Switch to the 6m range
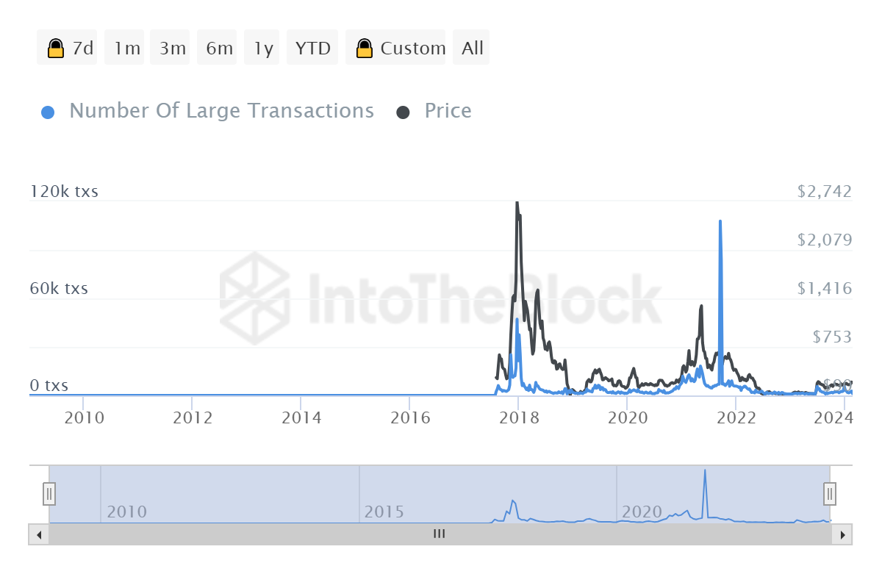 coord(220,49)
